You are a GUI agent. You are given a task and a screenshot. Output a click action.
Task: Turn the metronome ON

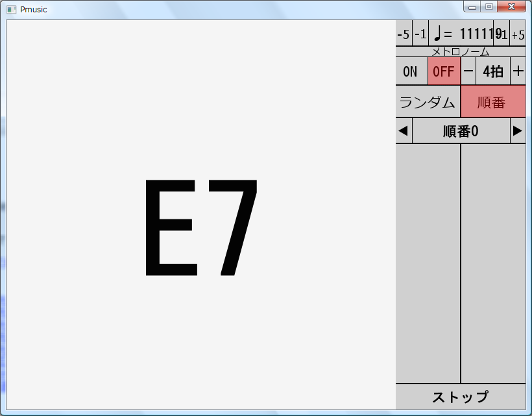click(411, 71)
